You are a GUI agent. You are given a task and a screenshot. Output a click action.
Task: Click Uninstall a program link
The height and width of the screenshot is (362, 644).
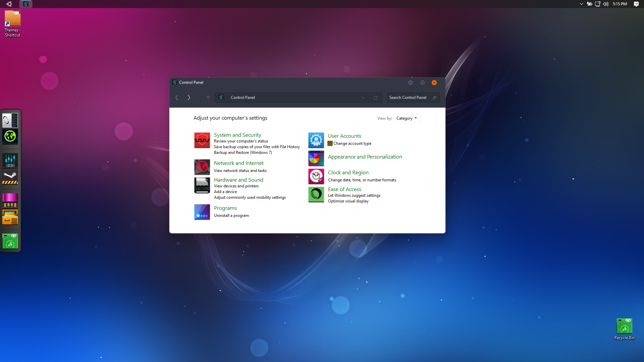(231, 216)
